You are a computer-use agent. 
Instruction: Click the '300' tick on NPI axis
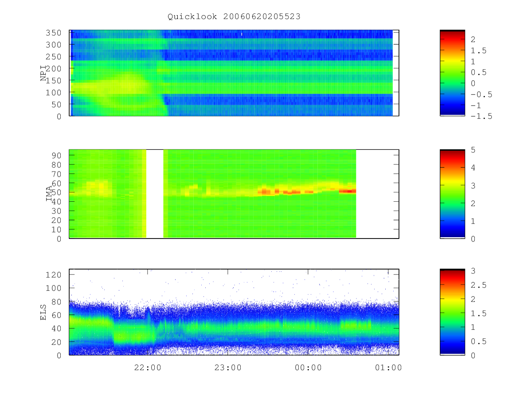[54, 45]
